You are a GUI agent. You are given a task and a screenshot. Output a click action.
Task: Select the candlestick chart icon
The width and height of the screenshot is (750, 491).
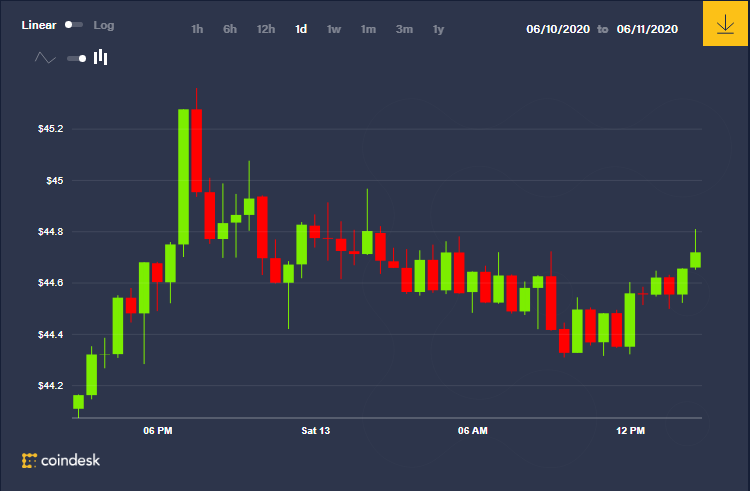(100, 57)
